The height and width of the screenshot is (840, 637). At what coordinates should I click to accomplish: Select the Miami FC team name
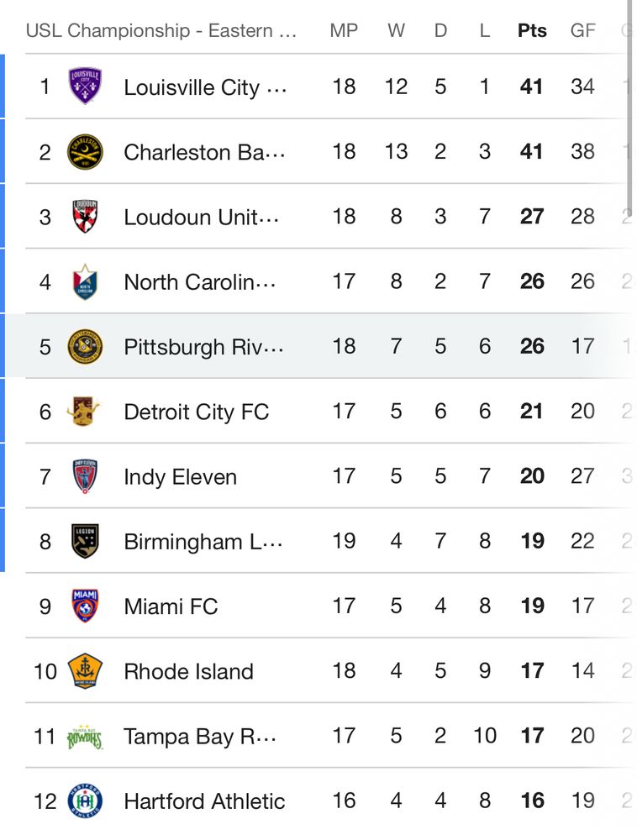[171, 606]
